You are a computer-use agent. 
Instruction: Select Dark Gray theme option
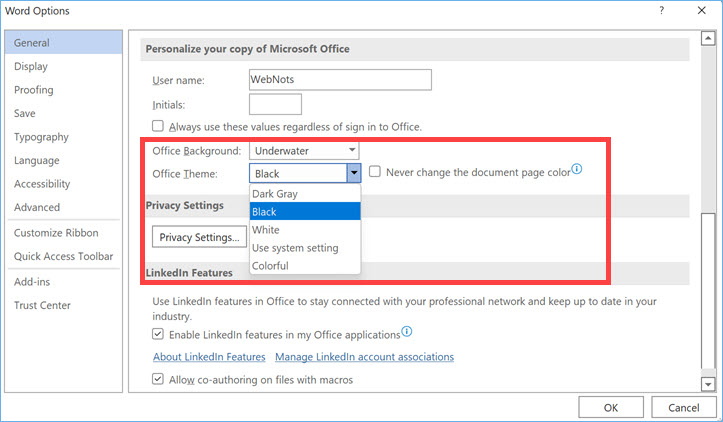(x=275, y=194)
